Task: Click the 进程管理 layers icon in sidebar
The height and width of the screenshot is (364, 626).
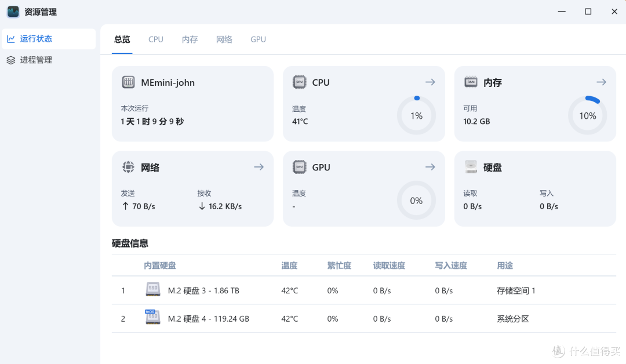Action: (11, 60)
